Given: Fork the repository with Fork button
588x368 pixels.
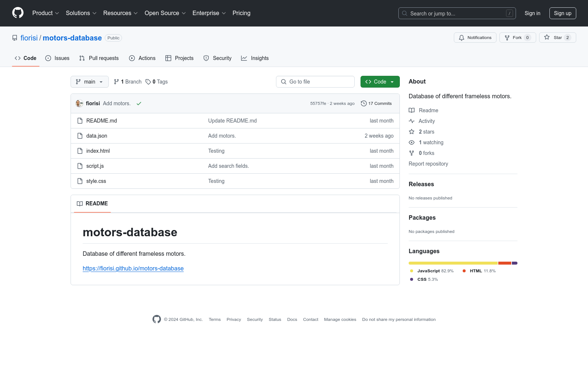Looking at the screenshot, I should point(518,38).
